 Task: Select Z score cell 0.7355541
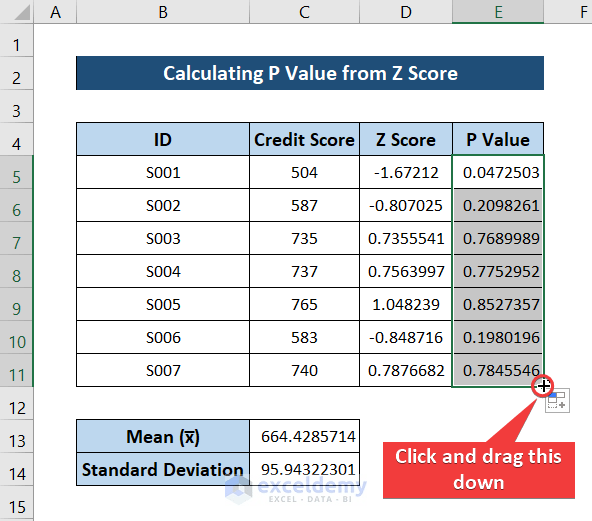click(x=406, y=238)
